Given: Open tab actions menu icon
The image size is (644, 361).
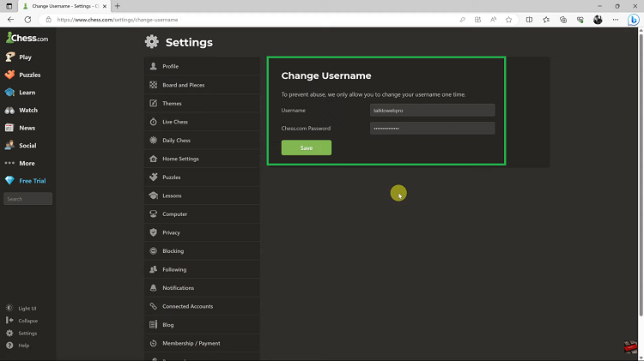Looking at the screenshot, I should click(x=9, y=6).
